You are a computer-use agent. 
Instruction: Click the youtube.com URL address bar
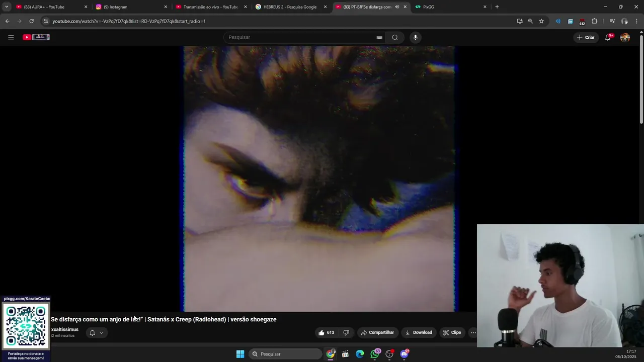pyautogui.click(x=129, y=21)
